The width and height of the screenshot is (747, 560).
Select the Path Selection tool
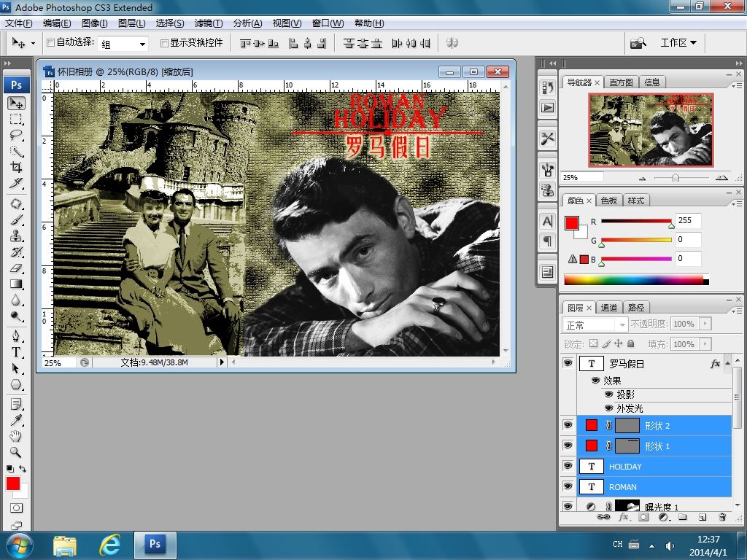point(16,368)
